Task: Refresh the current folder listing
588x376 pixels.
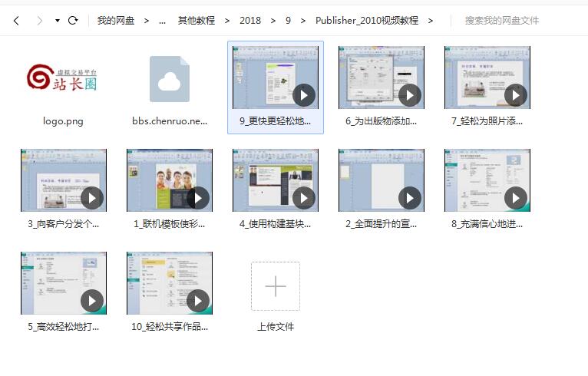Action: 73,20
